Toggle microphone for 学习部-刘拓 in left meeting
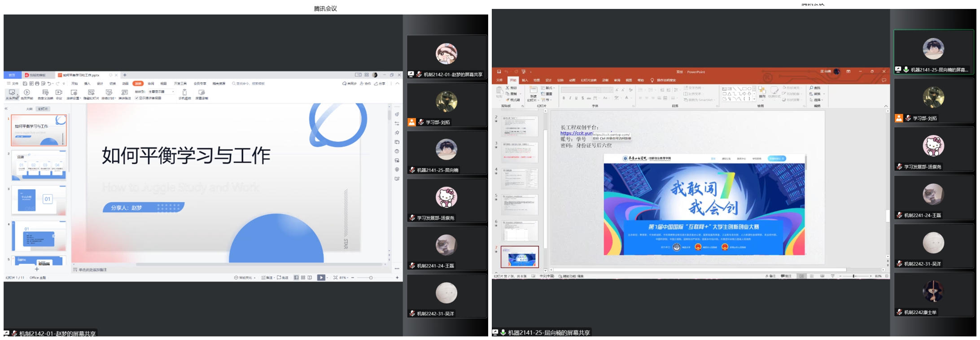 (420, 122)
